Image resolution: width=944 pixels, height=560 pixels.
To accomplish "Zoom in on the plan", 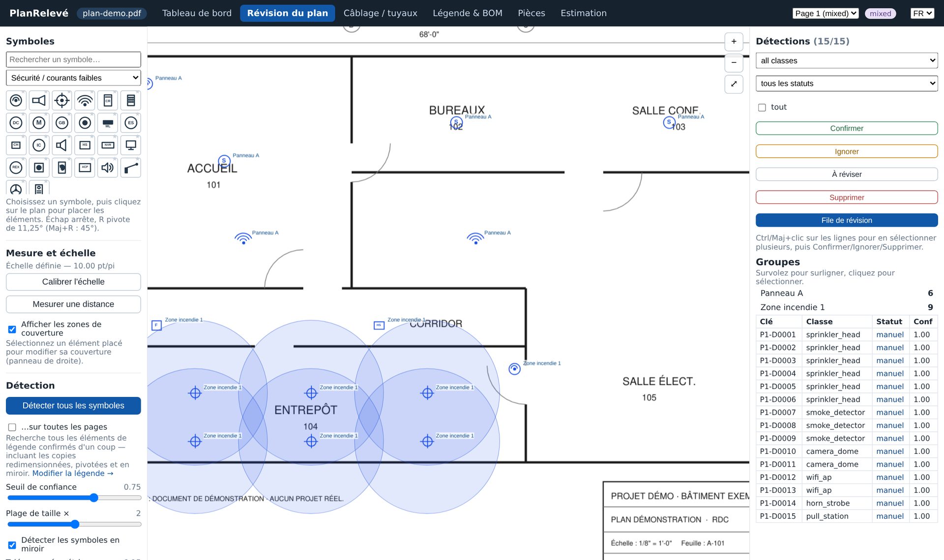I will click(734, 42).
